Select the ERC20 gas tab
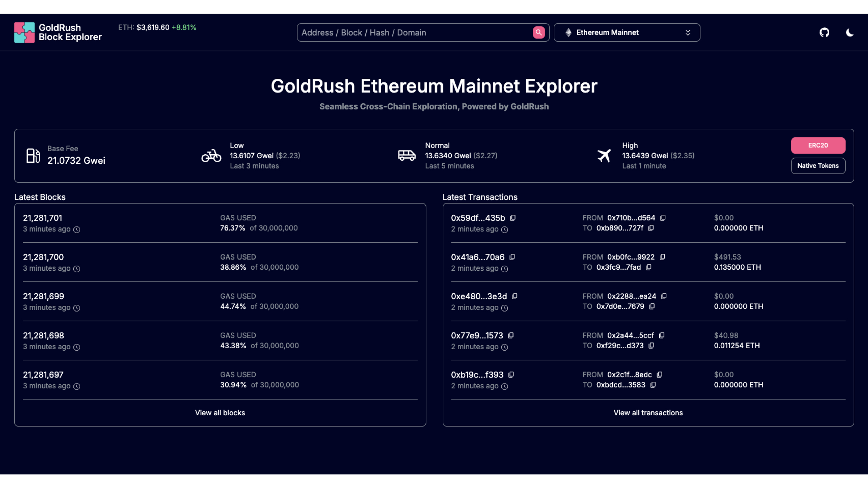 [818, 145]
